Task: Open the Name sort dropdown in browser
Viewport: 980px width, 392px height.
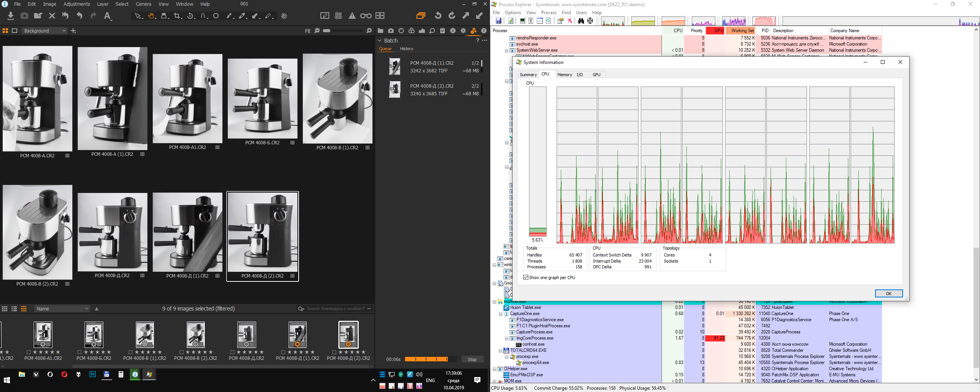Action: [62, 309]
